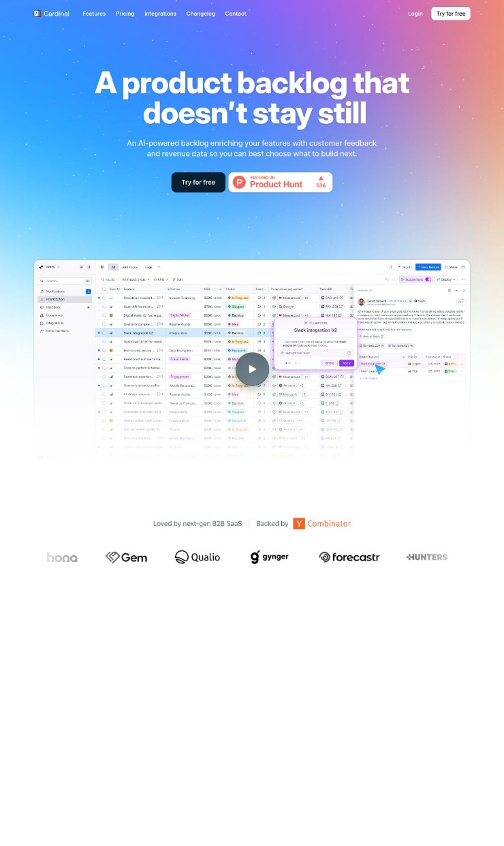Image resolution: width=504 pixels, height=846 pixels.
Task: Open Companies in the demo app sidebar
Action: pyautogui.click(x=65, y=315)
